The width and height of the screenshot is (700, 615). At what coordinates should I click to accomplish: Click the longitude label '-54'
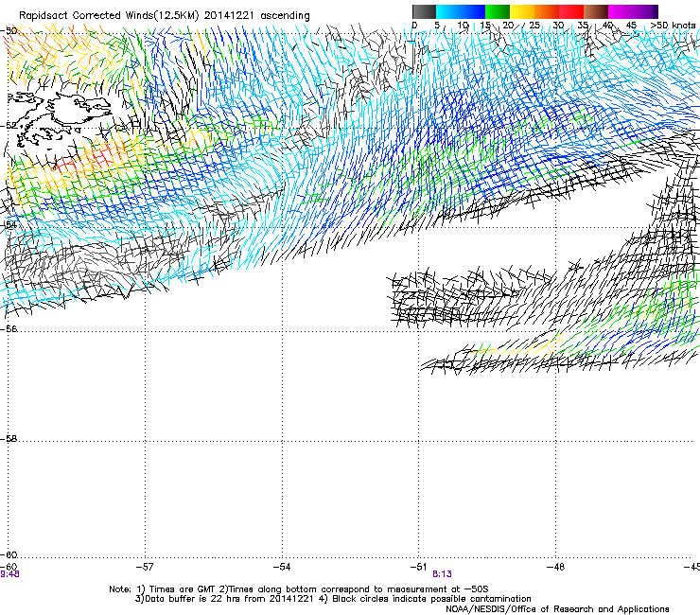(282, 567)
